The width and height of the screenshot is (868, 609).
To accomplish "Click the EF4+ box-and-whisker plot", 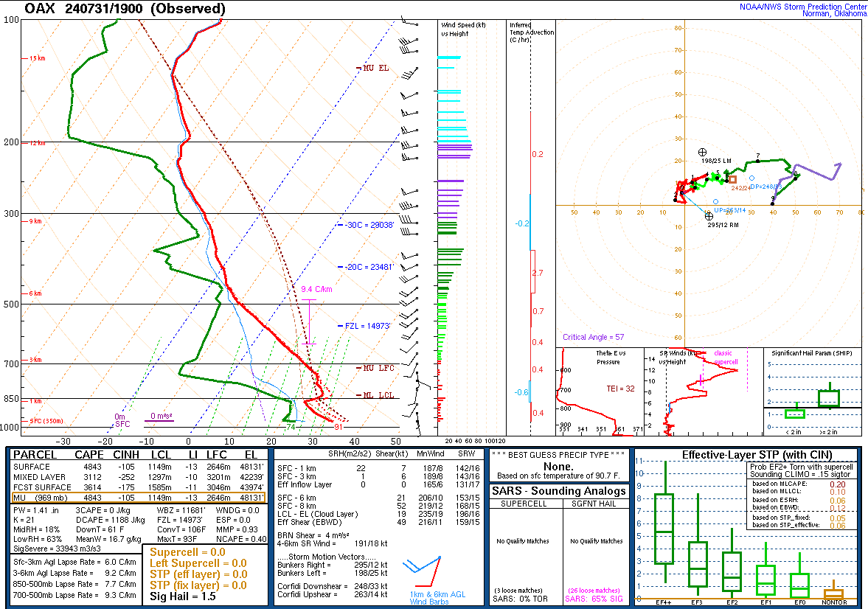I will point(664,529).
